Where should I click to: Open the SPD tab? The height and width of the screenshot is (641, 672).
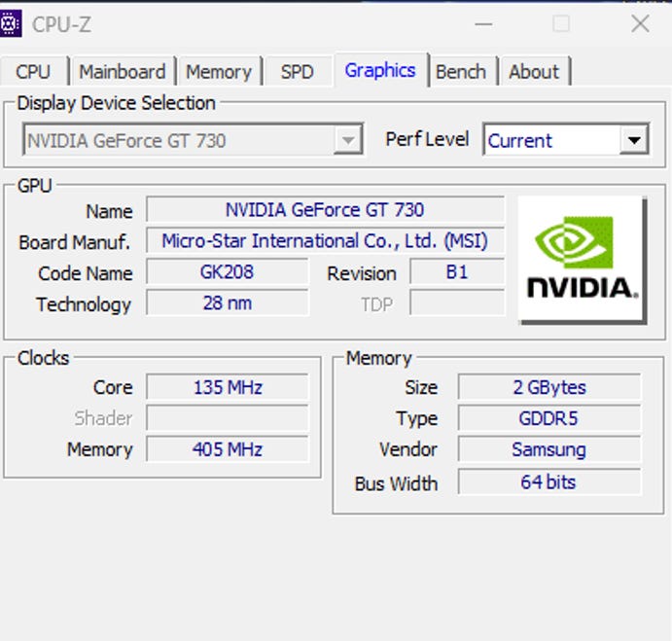tap(298, 71)
